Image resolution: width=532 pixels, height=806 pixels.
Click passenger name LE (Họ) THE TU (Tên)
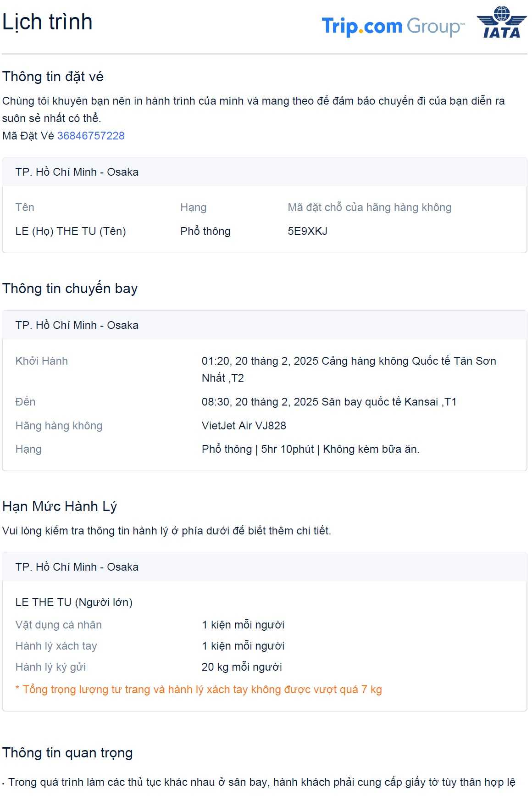tap(71, 231)
